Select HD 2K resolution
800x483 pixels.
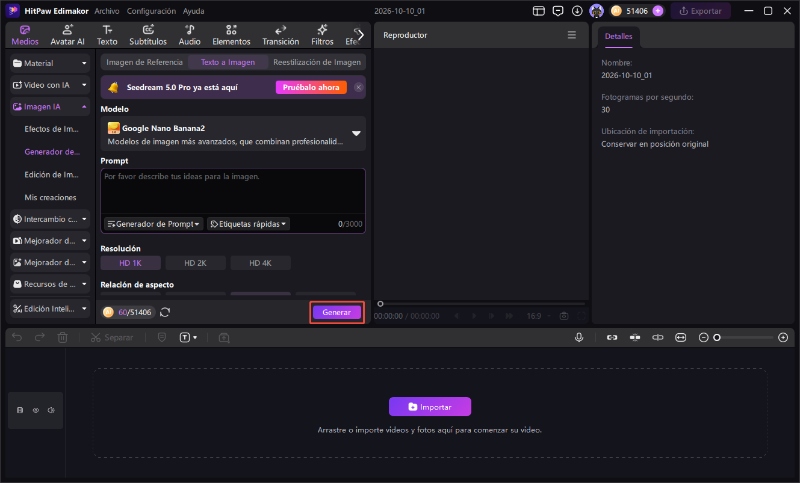point(195,263)
